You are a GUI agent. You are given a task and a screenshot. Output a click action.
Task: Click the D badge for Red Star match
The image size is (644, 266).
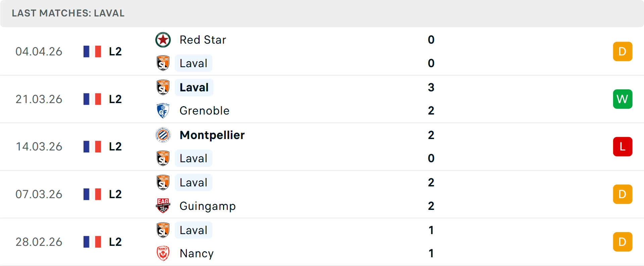[622, 51]
